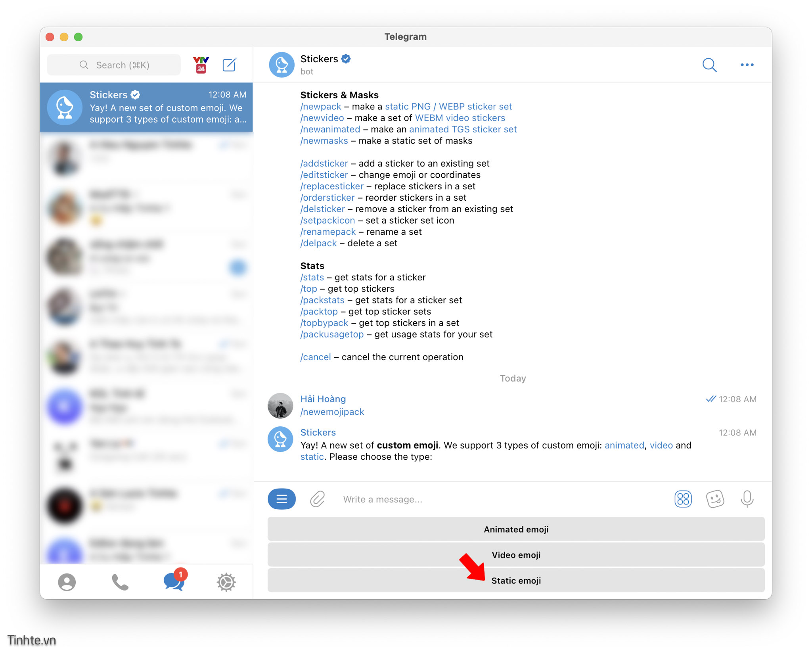This screenshot has height=652, width=812.
Task: Click the /cancel link command
Action: [x=314, y=357]
